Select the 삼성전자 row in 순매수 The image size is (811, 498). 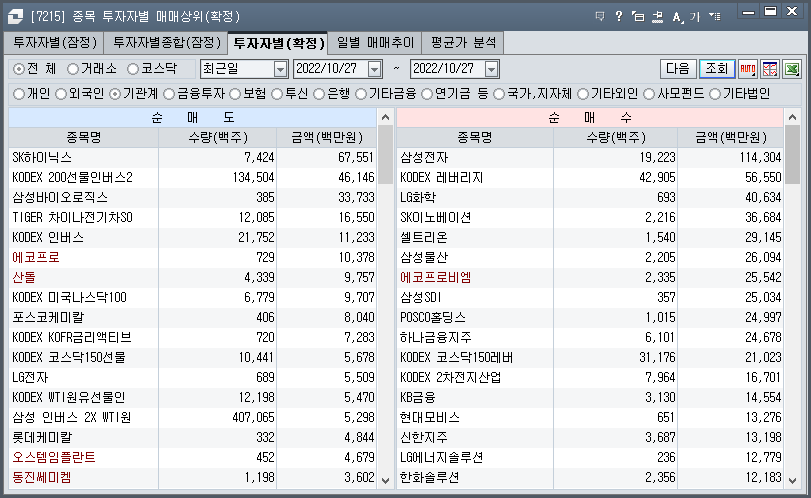590,157
